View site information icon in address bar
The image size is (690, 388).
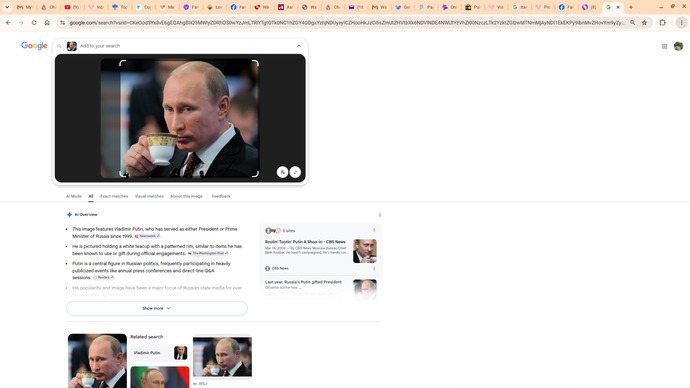pos(62,22)
